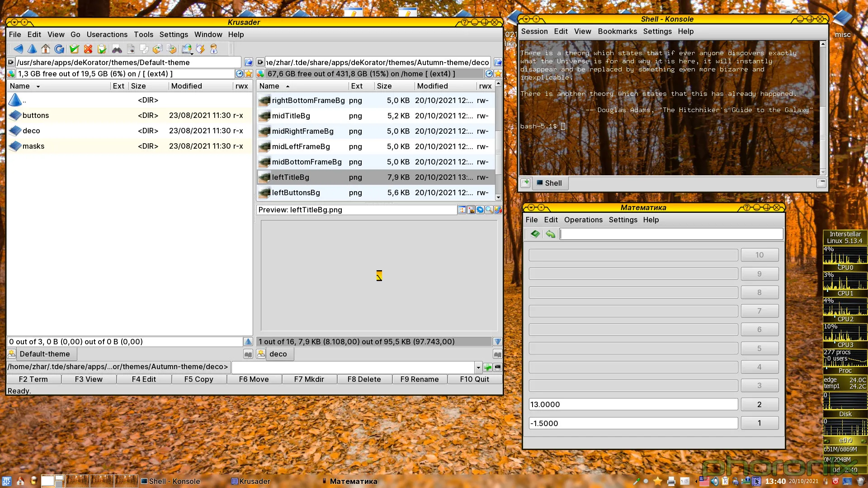
Task: Open Tools menu in Krusader
Action: (x=143, y=34)
